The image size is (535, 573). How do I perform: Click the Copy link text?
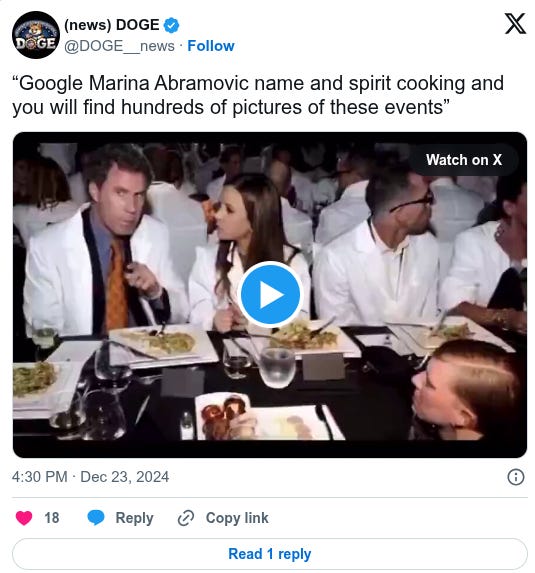[237, 518]
